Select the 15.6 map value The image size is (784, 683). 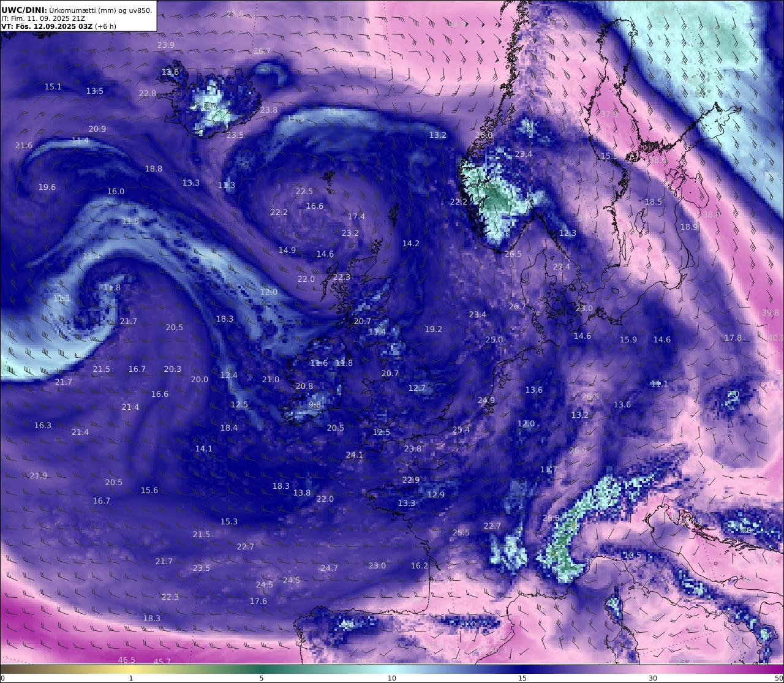(149, 491)
